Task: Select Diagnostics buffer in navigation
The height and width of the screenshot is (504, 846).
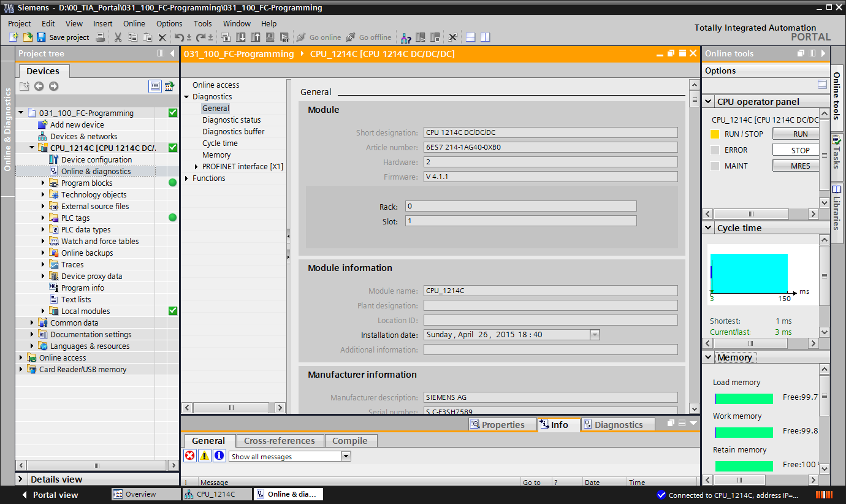Action: click(x=234, y=132)
